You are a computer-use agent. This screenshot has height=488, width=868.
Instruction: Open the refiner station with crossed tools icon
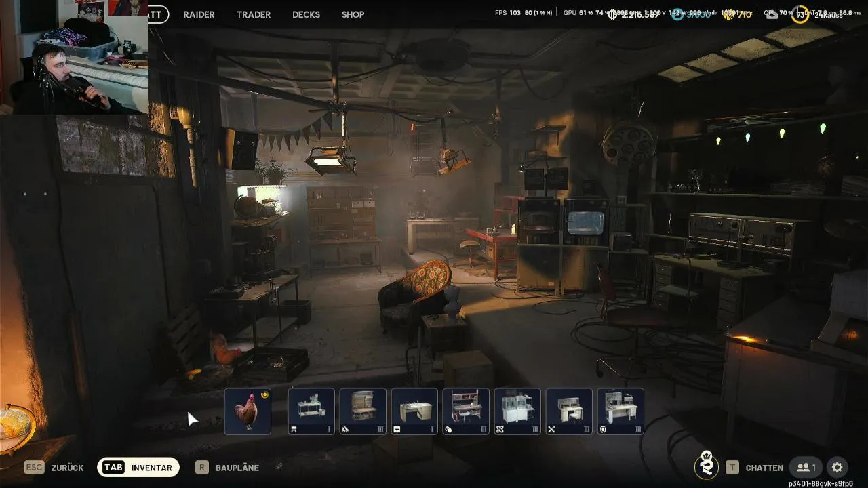coord(569,411)
